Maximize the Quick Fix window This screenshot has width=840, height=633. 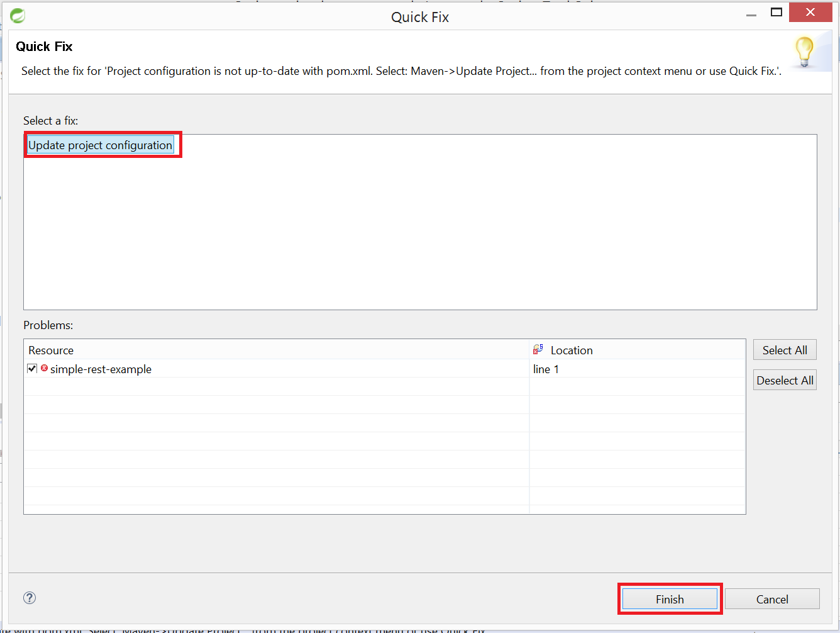pyautogui.click(x=776, y=13)
